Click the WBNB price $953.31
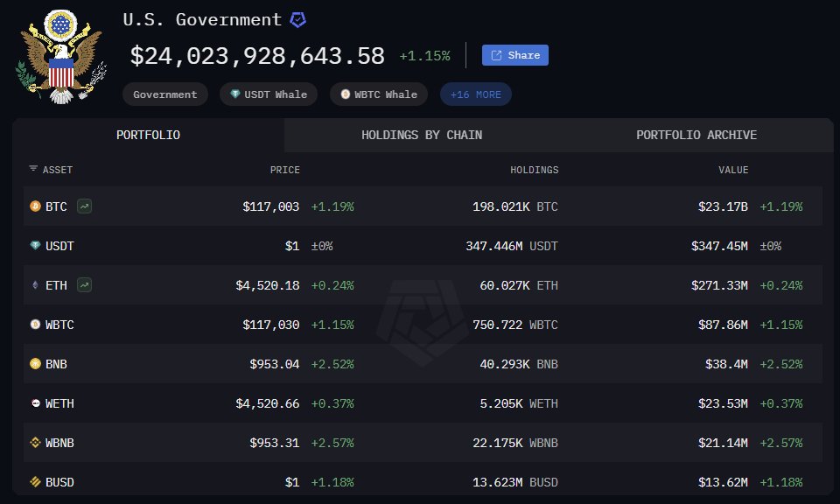 (274, 443)
